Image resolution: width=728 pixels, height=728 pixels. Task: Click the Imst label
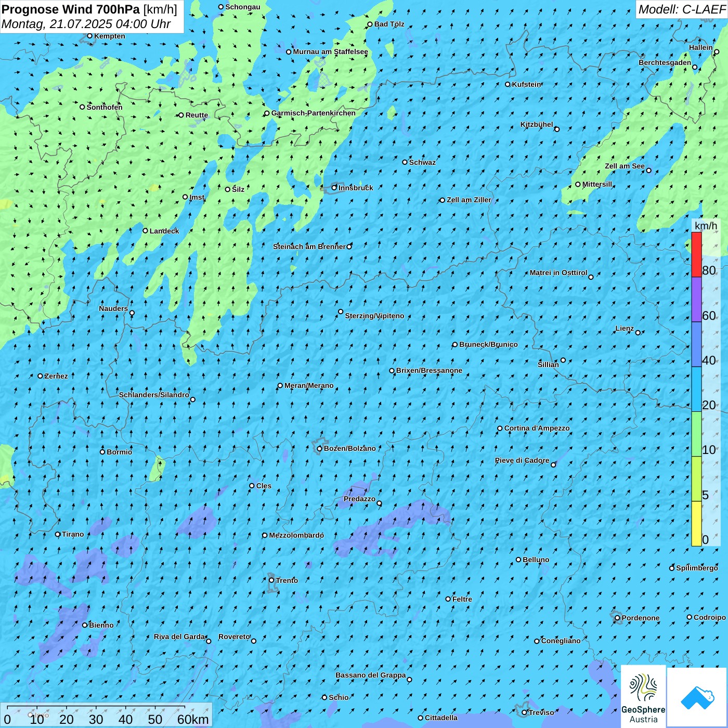pyautogui.click(x=197, y=197)
